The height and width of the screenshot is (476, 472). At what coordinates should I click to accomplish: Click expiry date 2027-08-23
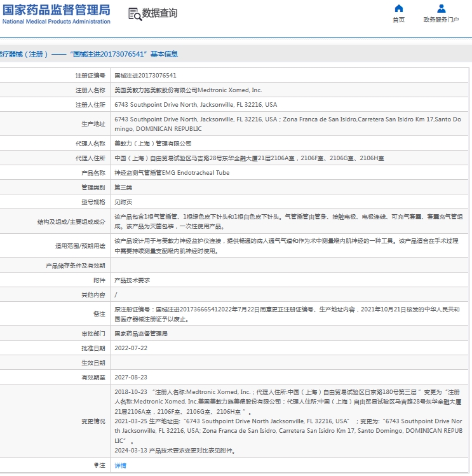click(x=130, y=377)
